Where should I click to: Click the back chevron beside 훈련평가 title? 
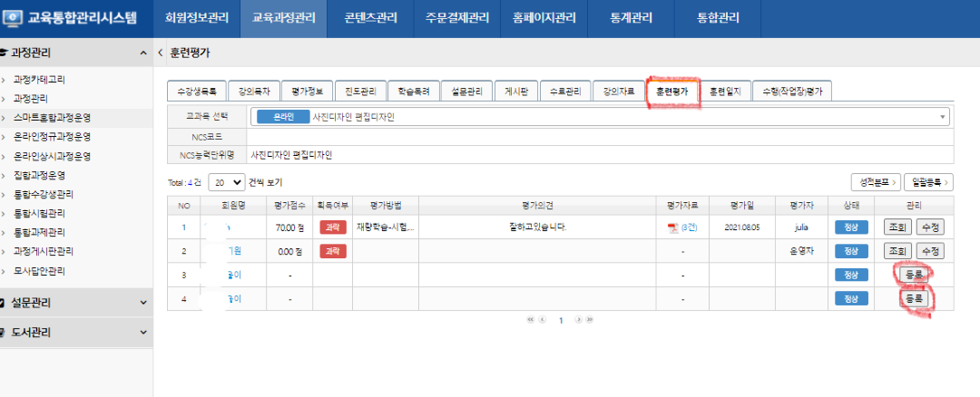click(161, 53)
